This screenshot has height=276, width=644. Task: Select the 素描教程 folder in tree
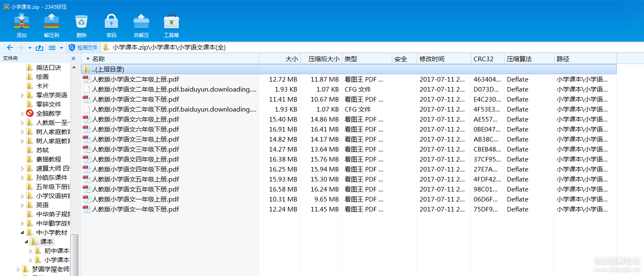(48, 159)
